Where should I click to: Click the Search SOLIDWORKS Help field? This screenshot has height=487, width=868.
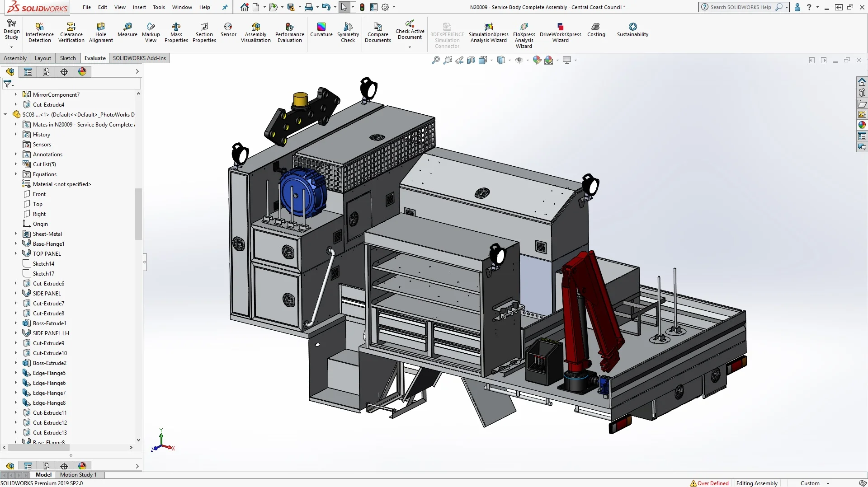[x=741, y=7]
